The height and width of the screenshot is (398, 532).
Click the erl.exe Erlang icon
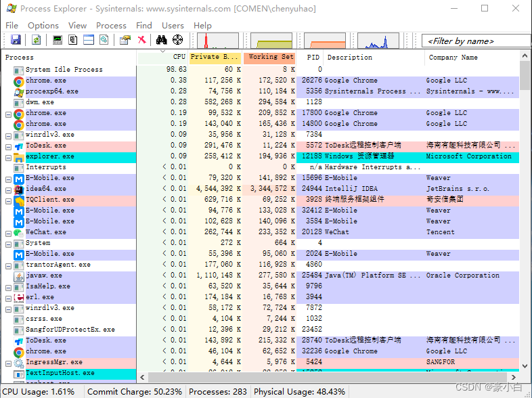click(19, 298)
